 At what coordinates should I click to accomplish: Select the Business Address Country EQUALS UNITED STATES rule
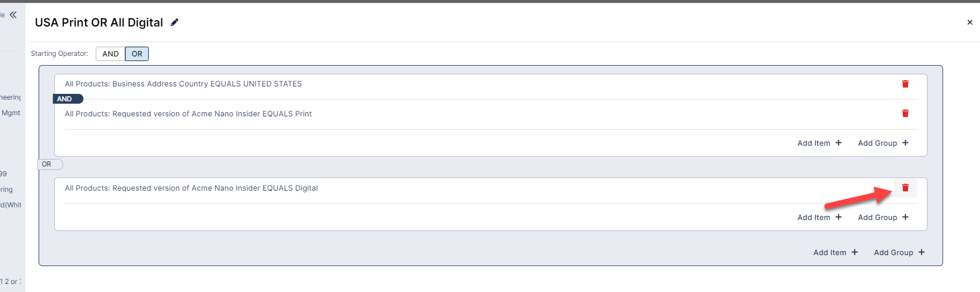pyautogui.click(x=183, y=84)
